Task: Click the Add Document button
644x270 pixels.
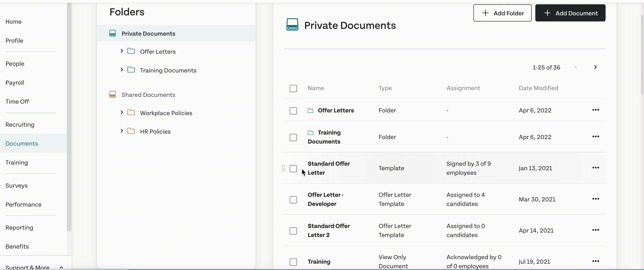Action: [x=570, y=13]
